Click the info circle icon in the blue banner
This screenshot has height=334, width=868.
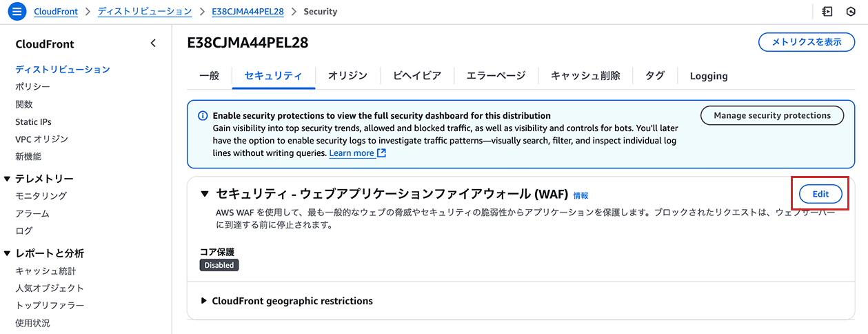coord(203,116)
